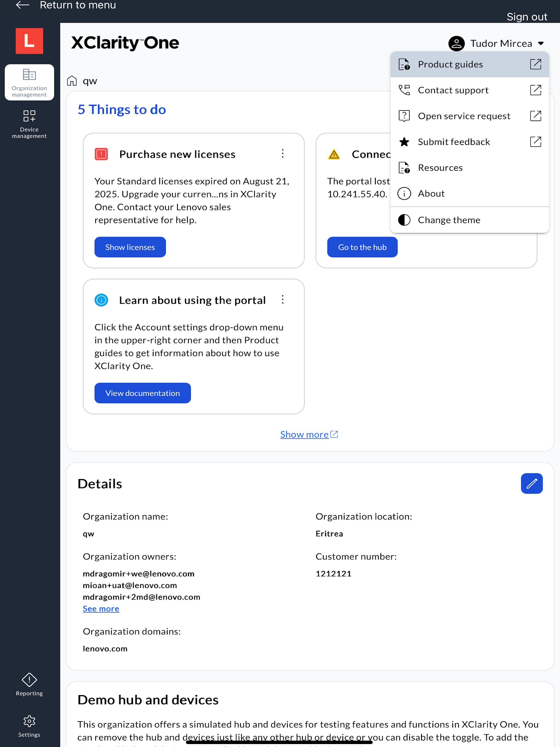Click the Contact support phone icon
This screenshot has width=560, height=747.
(x=404, y=90)
